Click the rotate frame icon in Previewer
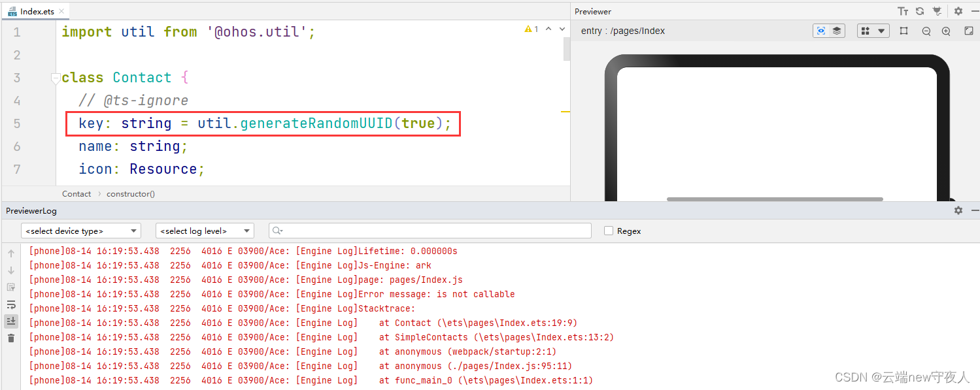The width and height of the screenshot is (980, 390). pyautogui.click(x=904, y=31)
